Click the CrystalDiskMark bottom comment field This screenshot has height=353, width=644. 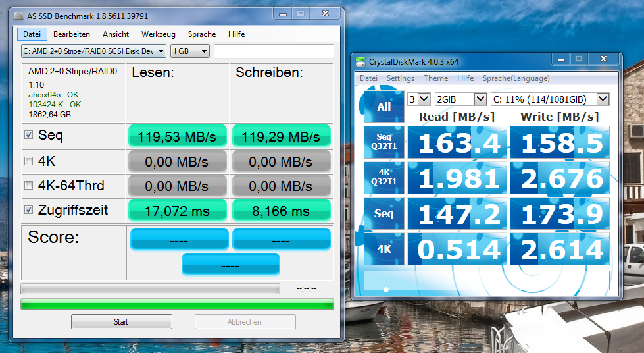click(x=486, y=281)
